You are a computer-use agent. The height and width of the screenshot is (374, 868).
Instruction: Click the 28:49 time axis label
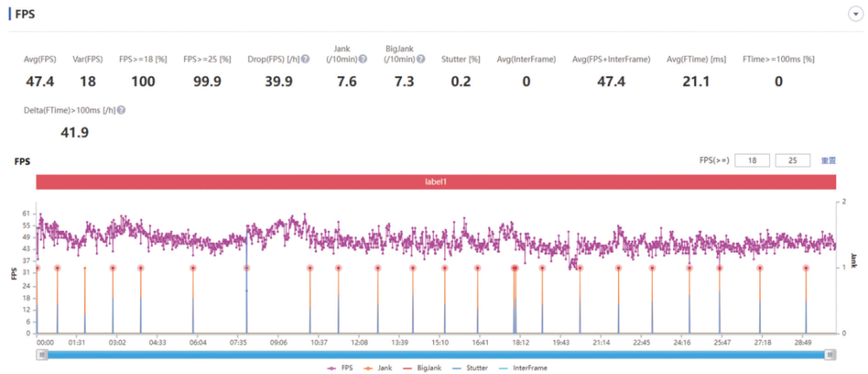point(803,343)
